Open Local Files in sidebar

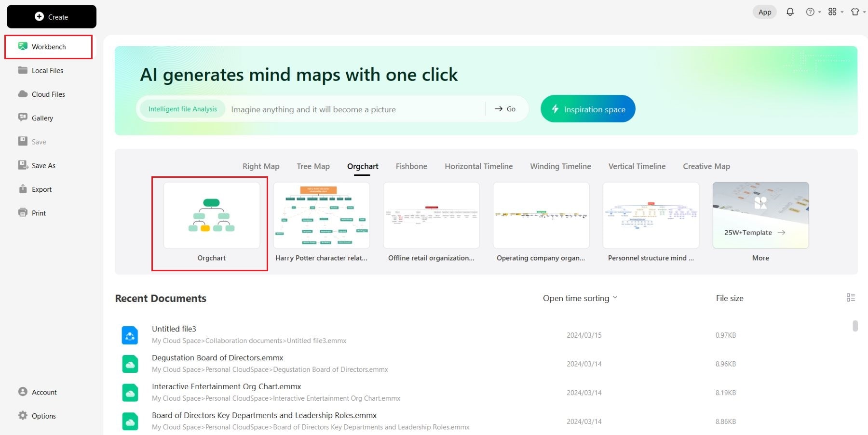47,70
